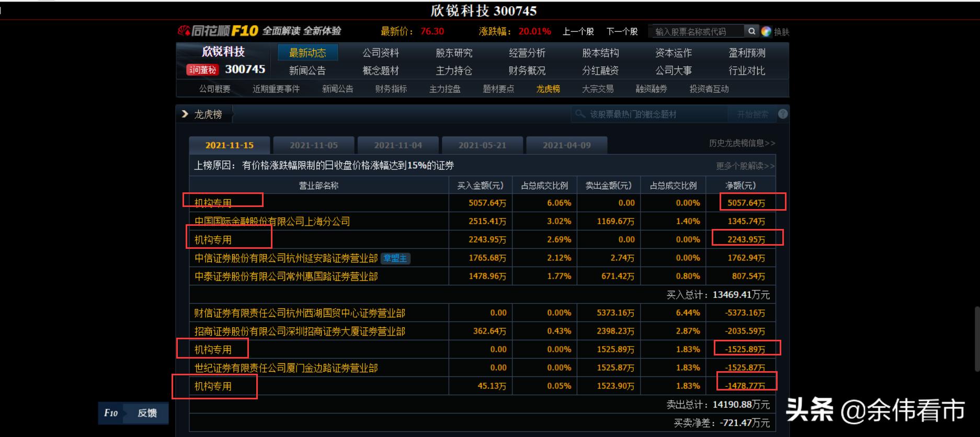980x437 pixels.
Task: Open the 公司大事 menu
Action: (674, 71)
